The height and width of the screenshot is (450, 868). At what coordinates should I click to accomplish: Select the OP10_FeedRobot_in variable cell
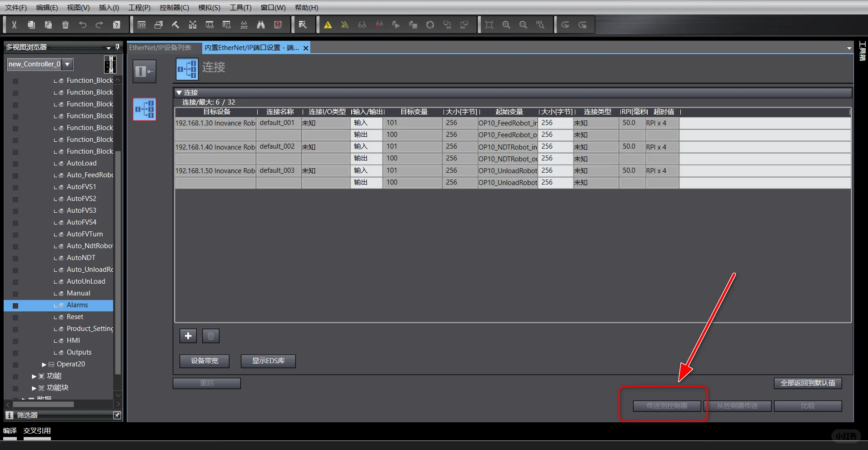(x=508, y=123)
